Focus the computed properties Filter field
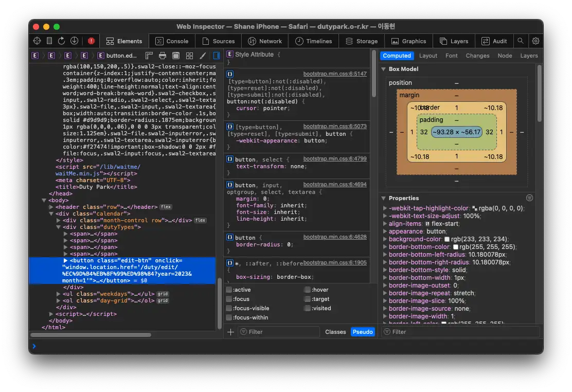 460,332
